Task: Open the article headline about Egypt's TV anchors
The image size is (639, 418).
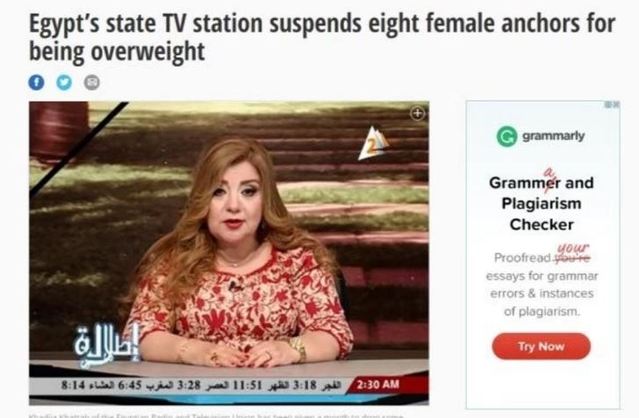Action: pos(322,37)
